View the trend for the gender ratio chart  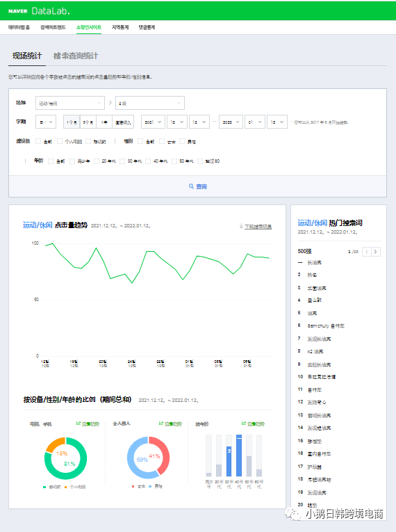point(170,424)
